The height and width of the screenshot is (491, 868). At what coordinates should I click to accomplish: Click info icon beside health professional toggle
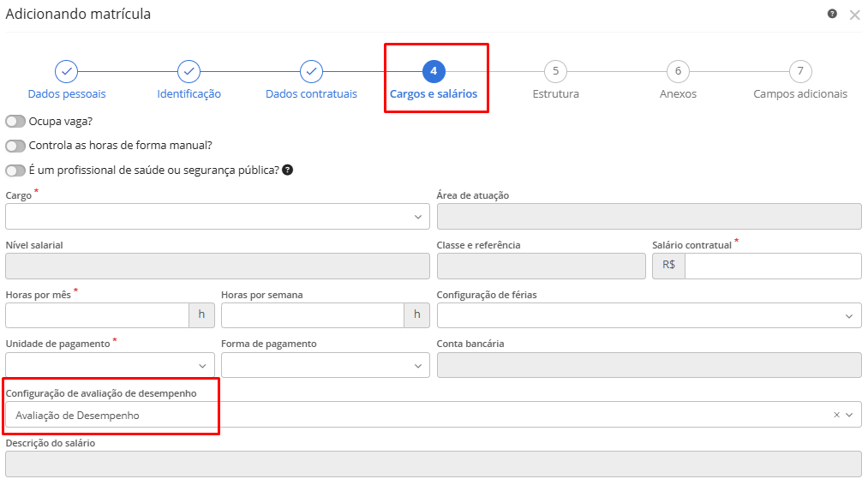(x=288, y=170)
